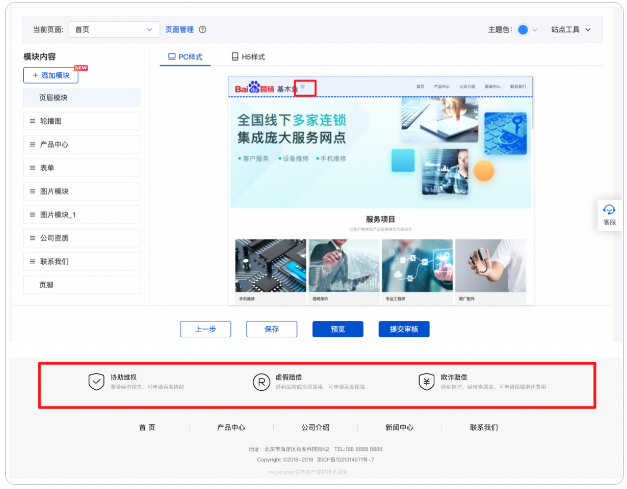Click the 联系我们 footer link

click(x=484, y=427)
